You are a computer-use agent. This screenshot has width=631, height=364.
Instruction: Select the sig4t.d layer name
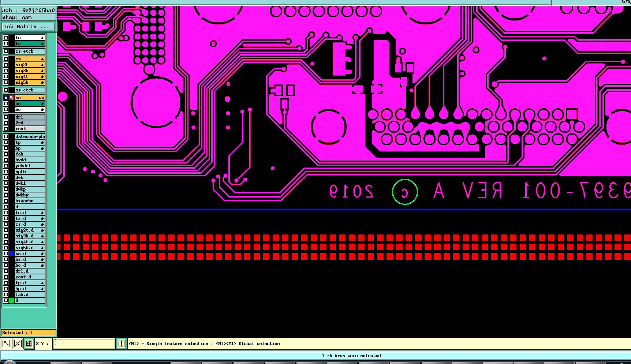(x=30, y=242)
